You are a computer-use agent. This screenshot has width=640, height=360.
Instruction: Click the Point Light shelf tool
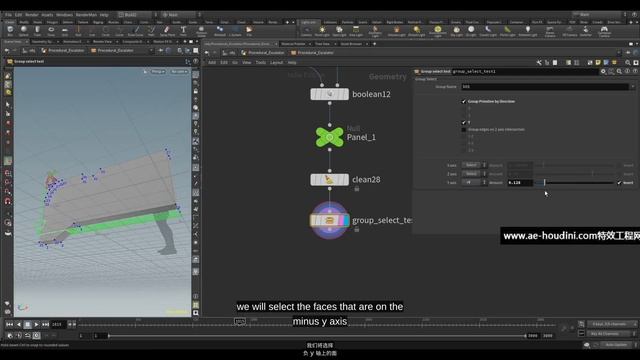pyautogui.click(x=322, y=31)
